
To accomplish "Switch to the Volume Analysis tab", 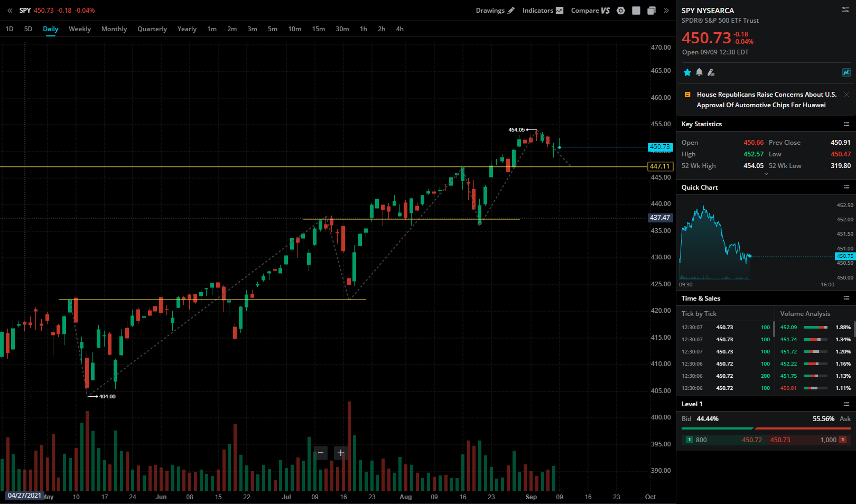I will [x=805, y=314].
